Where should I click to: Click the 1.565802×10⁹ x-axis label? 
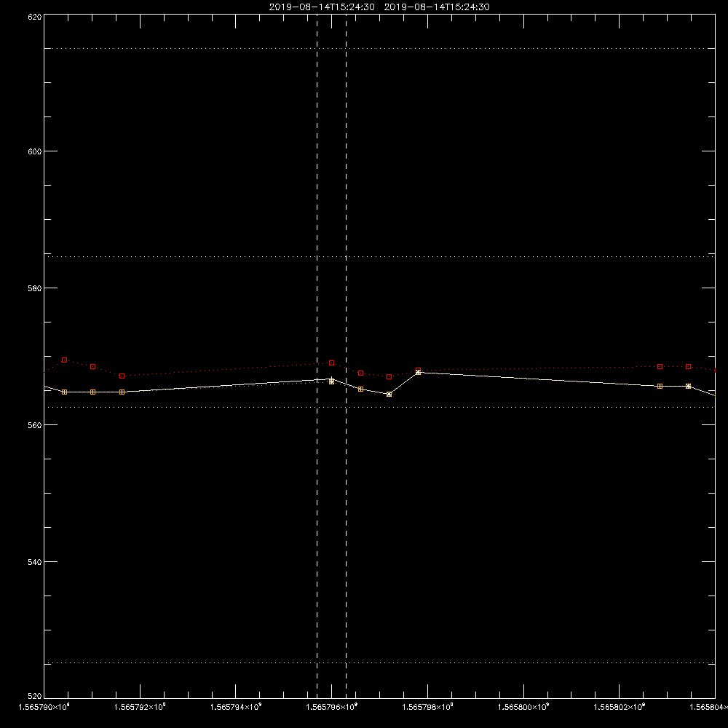(x=620, y=707)
